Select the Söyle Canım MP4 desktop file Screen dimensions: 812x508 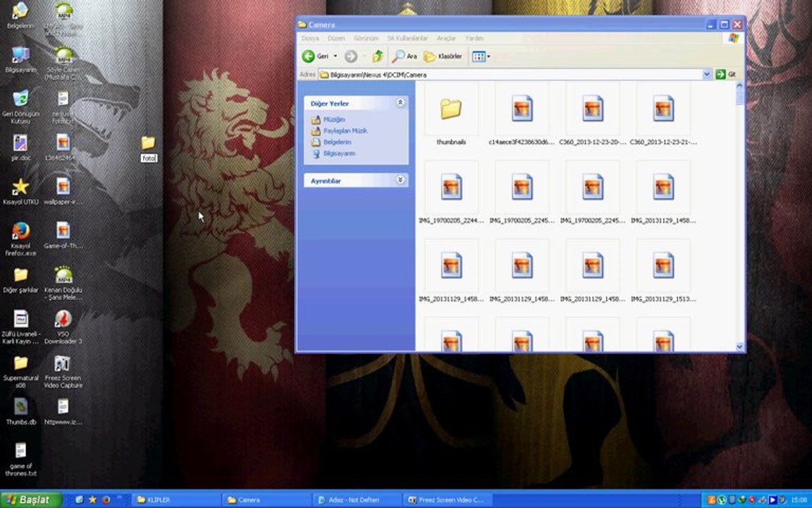(x=63, y=62)
